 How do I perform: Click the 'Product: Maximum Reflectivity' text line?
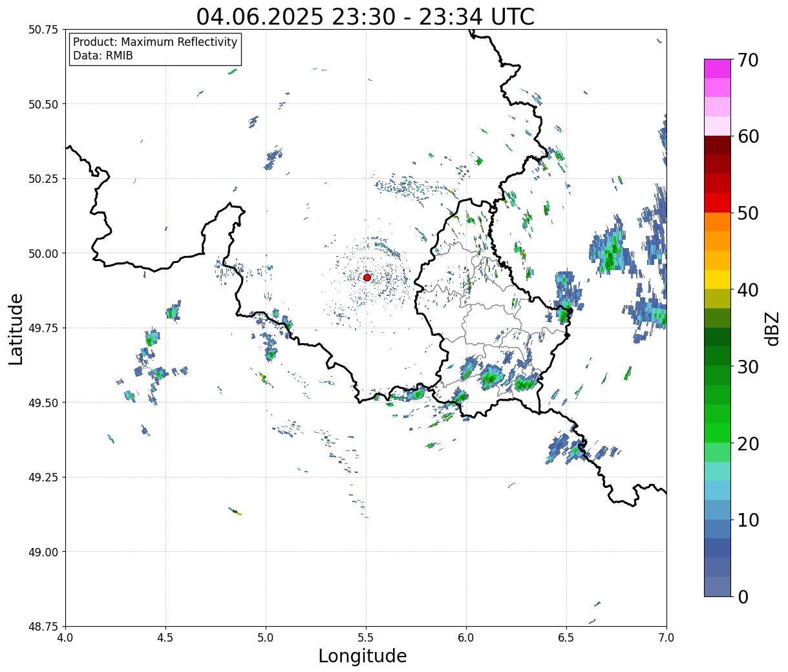[155, 42]
